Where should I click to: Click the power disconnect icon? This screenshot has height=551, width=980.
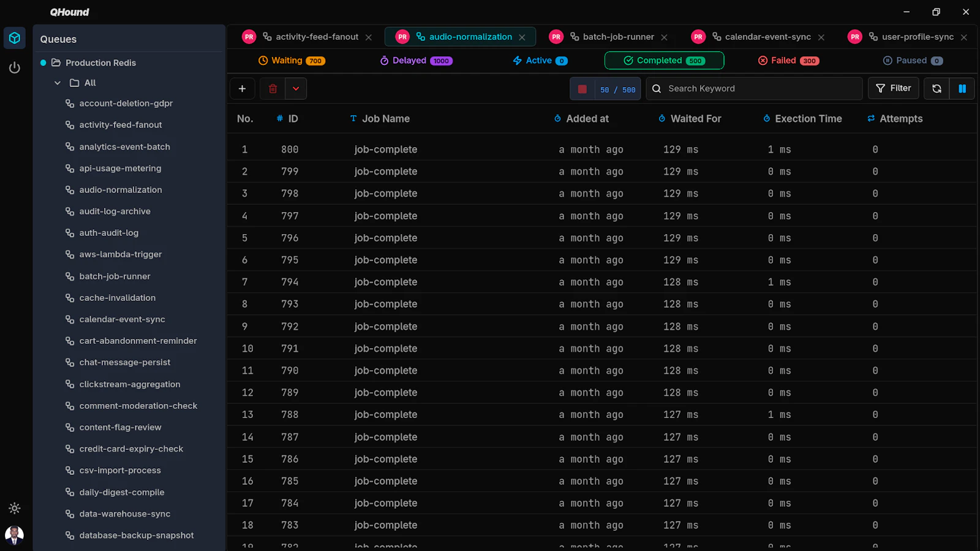pos(15,68)
